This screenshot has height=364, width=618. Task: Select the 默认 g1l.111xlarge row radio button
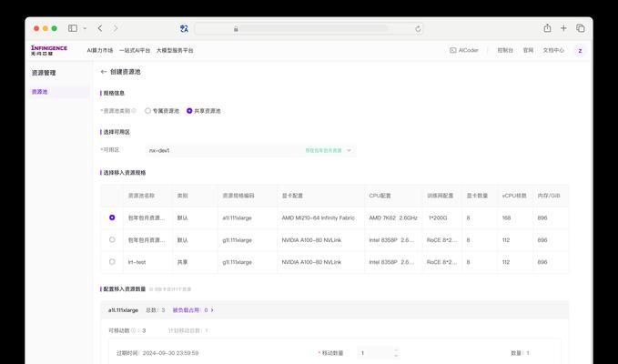[112, 239]
